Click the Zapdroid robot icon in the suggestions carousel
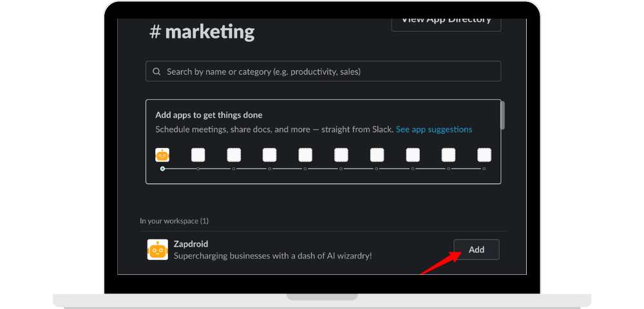The width and height of the screenshot is (644, 309). 163,155
